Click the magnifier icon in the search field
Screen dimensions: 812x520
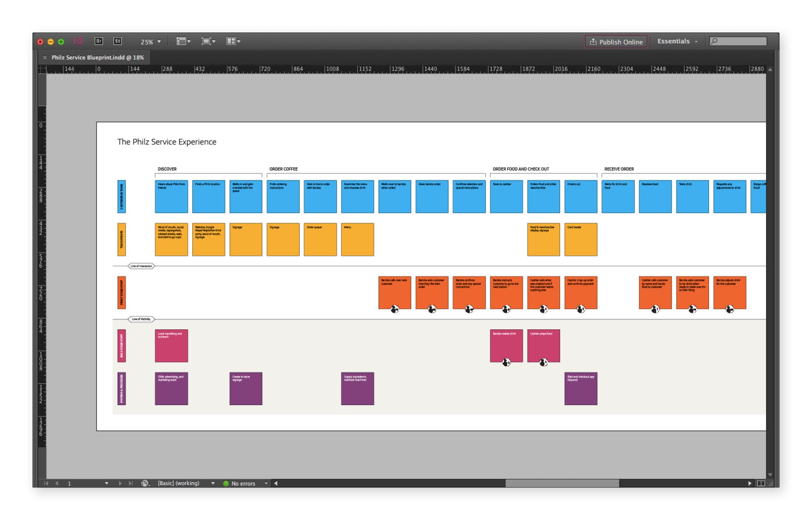click(715, 41)
